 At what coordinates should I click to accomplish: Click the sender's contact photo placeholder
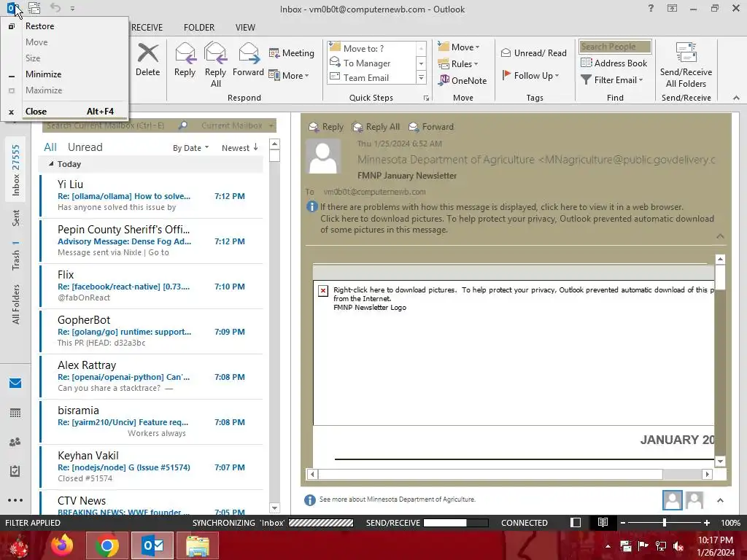click(x=323, y=157)
